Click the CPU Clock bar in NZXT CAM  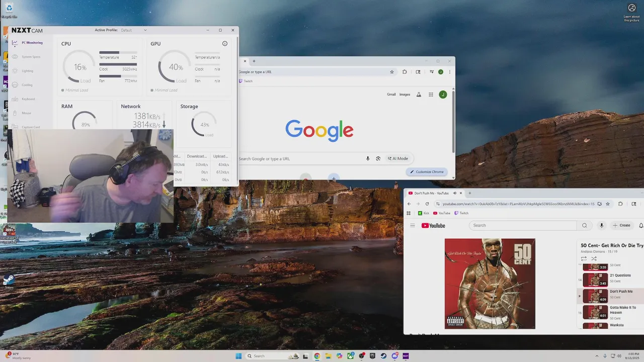click(x=118, y=64)
